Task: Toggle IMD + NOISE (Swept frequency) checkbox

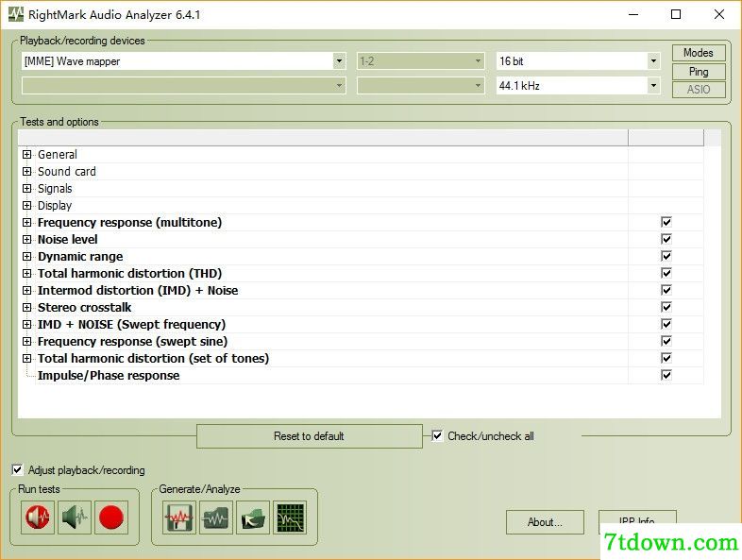Action: (x=666, y=324)
